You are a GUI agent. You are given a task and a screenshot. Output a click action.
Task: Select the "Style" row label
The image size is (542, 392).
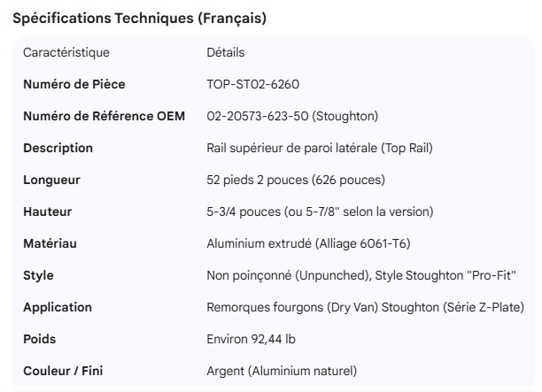coord(38,276)
